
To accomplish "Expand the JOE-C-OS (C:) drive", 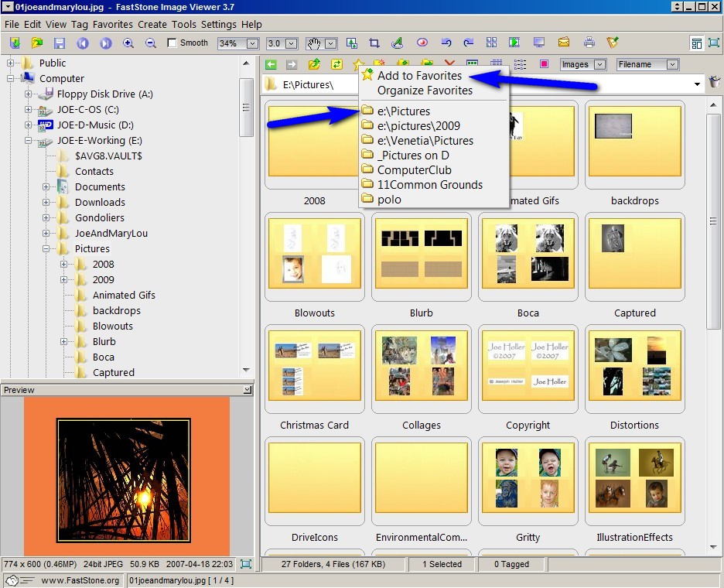I will point(28,109).
